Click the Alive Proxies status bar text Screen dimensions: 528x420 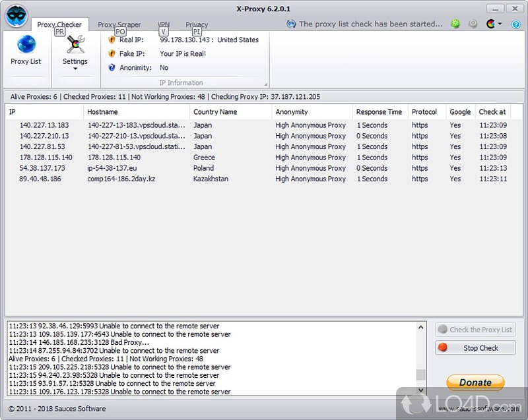tap(165, 97)
